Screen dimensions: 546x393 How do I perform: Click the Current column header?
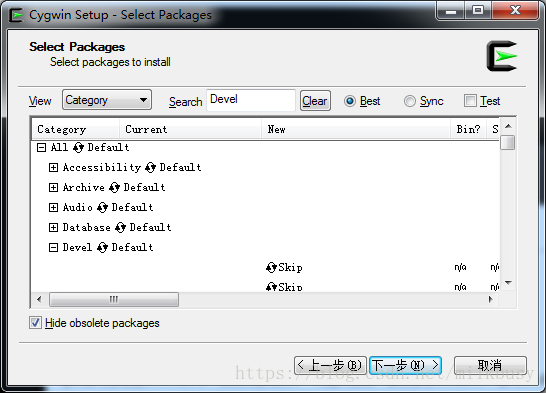pyautogui.click(x=190, y=129)
